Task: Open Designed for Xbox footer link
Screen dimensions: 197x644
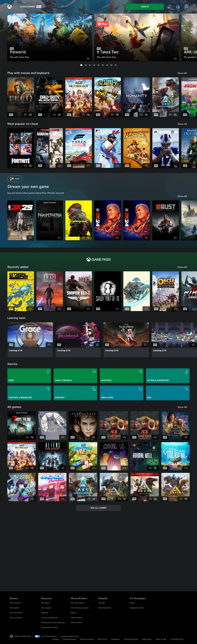Action: pos(137,608)
